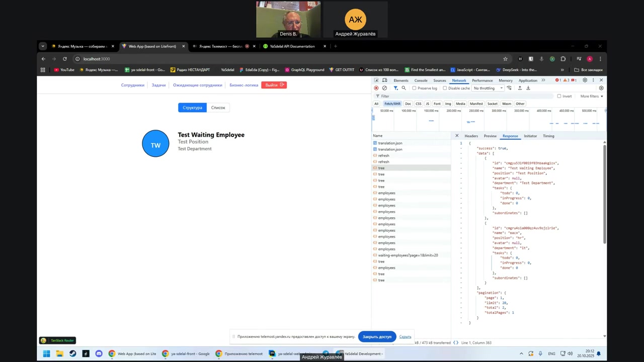Image resolution: width=644 pixels, height=362 pixels.
Task: Open network search magnifier icon
Action: tap(404, 88)
